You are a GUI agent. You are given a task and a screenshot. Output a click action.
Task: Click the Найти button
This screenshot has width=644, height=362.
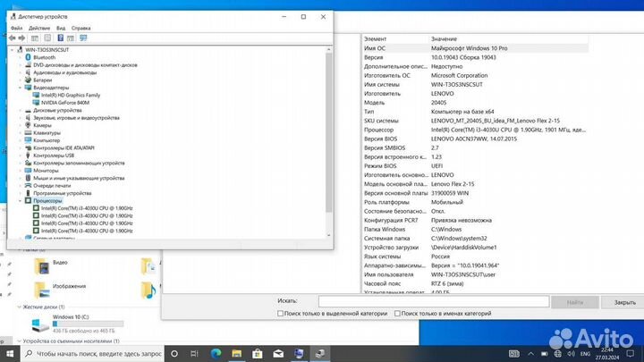coord(575,302)
